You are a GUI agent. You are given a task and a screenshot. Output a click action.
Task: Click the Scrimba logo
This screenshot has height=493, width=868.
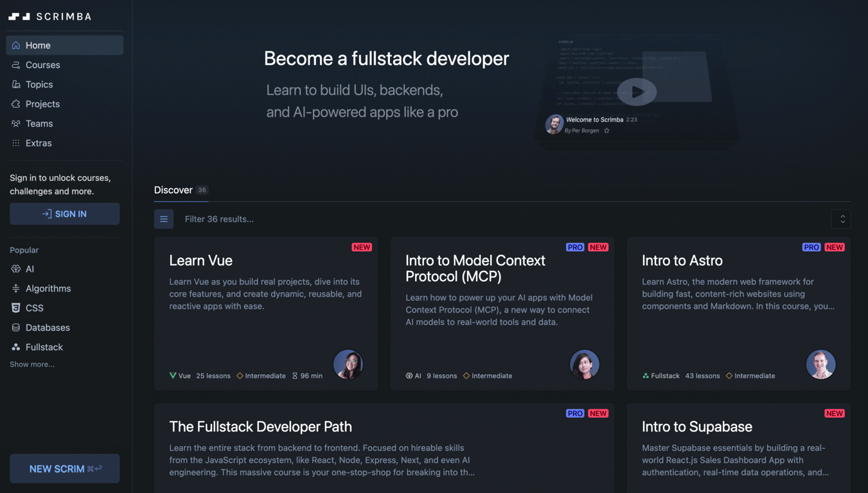click(49, 16)
